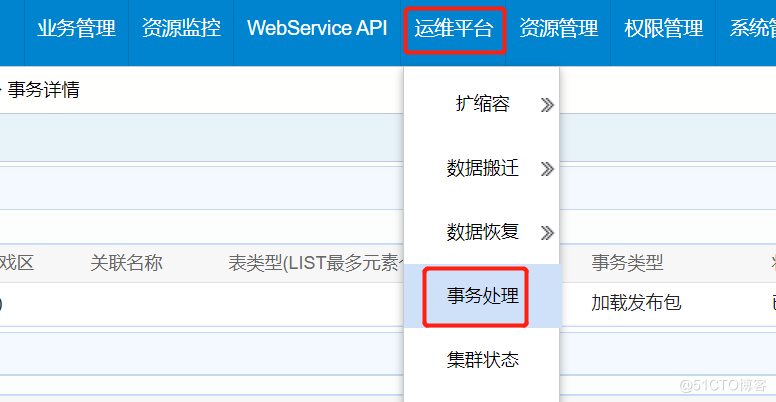Select the 加载发布包 table cell
The width and height of the screenshot is (776, 402).
[x=636, y=302]
